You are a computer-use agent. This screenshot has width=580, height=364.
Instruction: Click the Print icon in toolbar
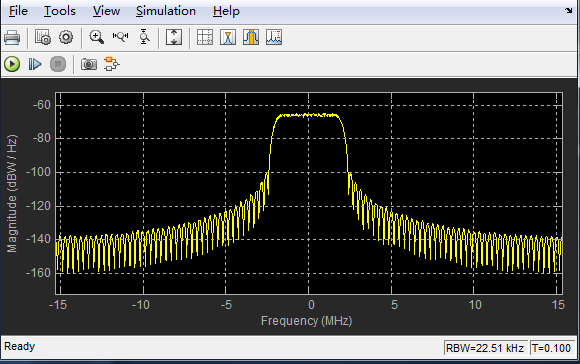[x=12, y=37]
